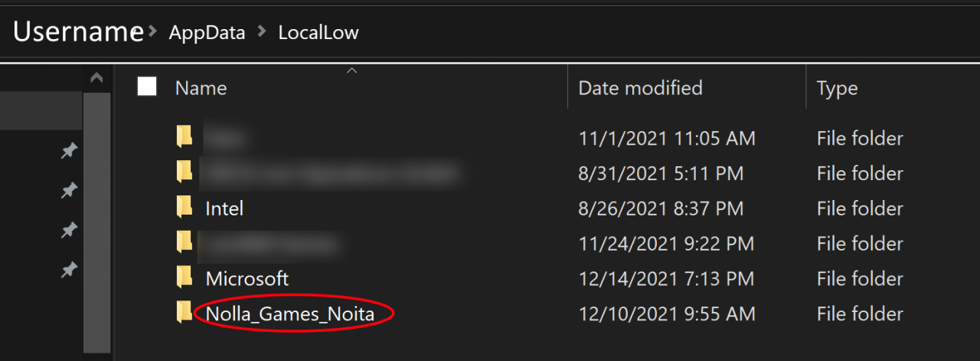Click the folder icon dated 8/31/2021
The width and height of the screenshot is (980, 361).
(x=184, y=172)
